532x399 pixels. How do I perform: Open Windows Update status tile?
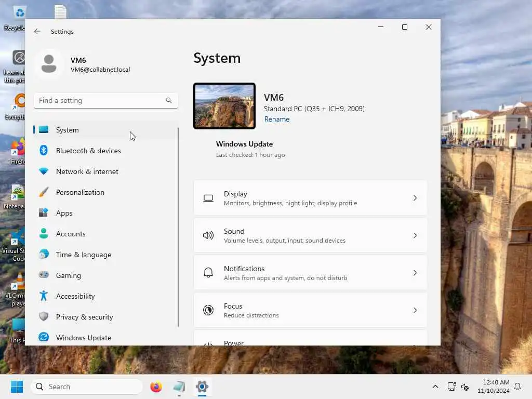(x=250, y=149)
